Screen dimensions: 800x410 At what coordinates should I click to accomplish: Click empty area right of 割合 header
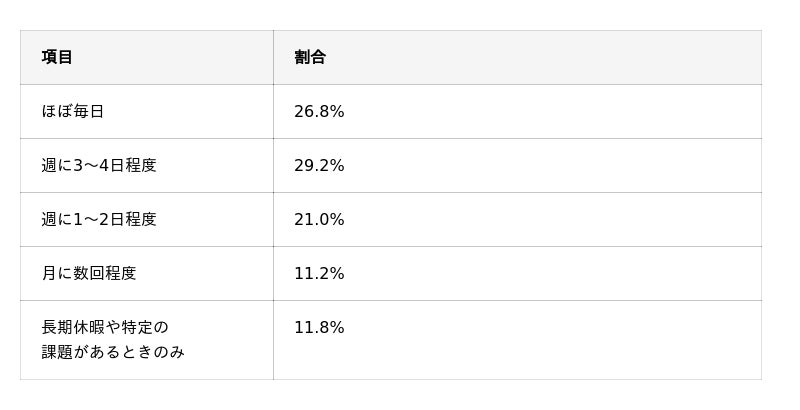click(x=544, y=57)
